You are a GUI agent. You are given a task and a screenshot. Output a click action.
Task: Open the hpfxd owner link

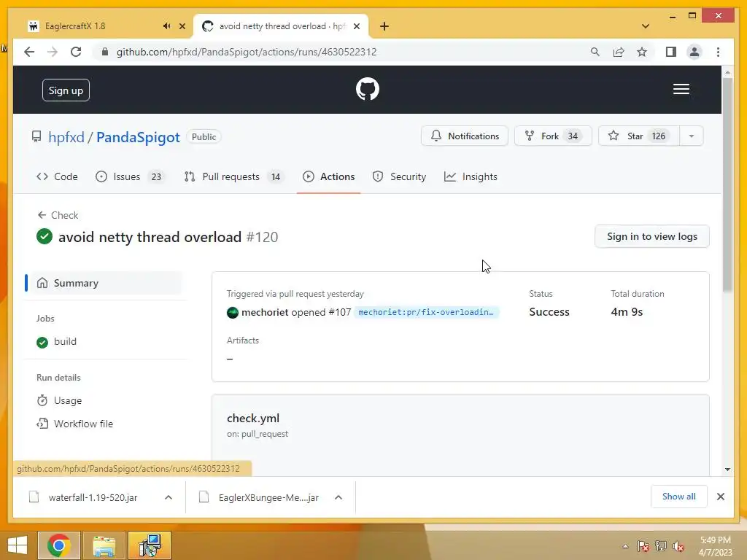(66, 137)
